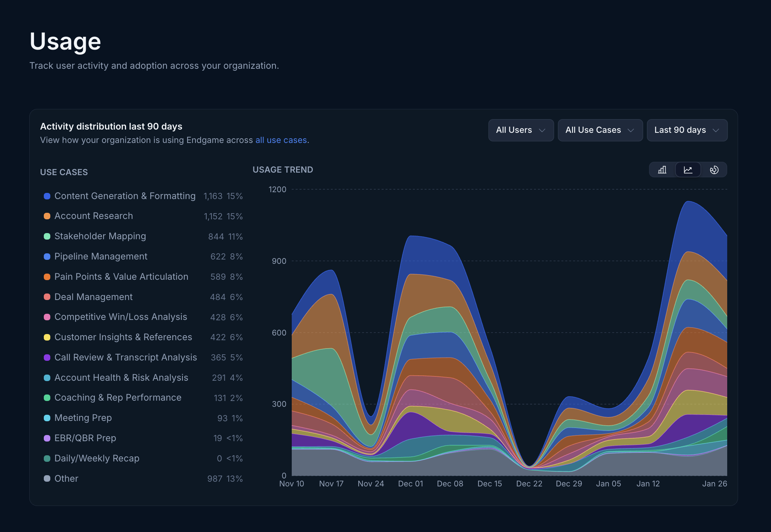Image resolution: width=771 pixels, height=532 pixels.
Task: Switch to donut chart view
Action: [x=714, y=169]
